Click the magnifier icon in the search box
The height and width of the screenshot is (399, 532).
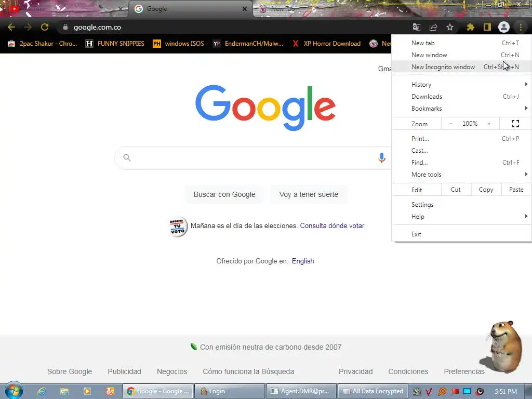click(x=127, y=158)
